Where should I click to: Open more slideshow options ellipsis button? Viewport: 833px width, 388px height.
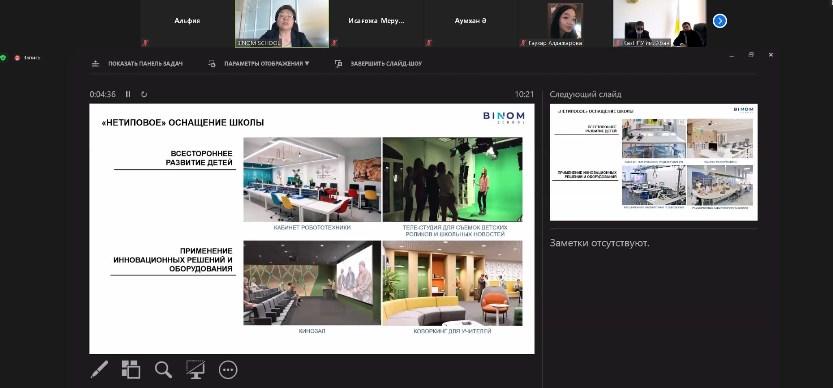tap(228, 369)
